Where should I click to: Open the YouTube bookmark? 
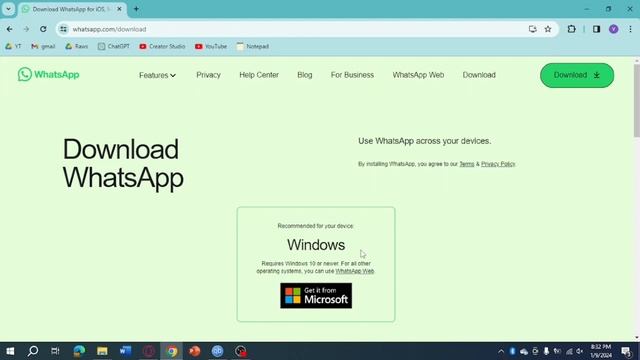[x=211, y=47]
